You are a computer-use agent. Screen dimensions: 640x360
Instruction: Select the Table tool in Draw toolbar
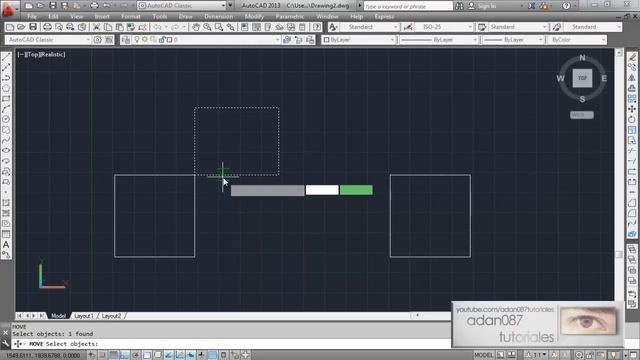click(x=6, y=234)
